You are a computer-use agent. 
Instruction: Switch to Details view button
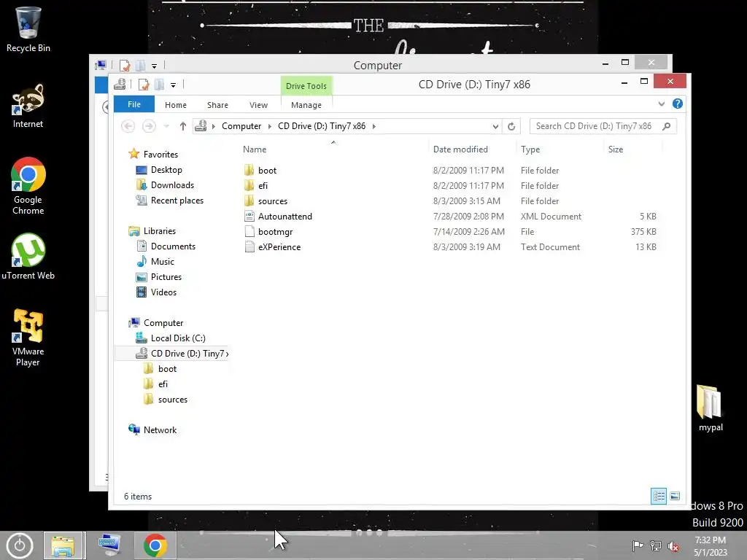click(659, 496)
